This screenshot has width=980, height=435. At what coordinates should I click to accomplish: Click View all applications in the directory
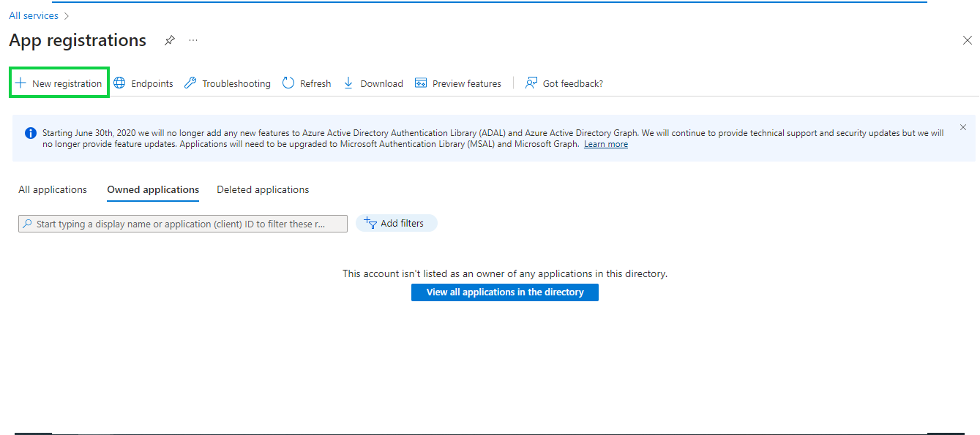click(x=505, y=292)
